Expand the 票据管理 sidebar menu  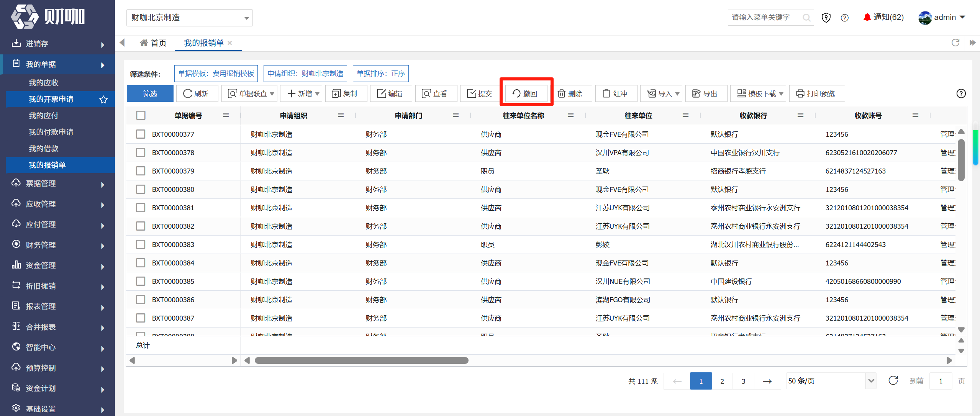[x=57, y=183]
